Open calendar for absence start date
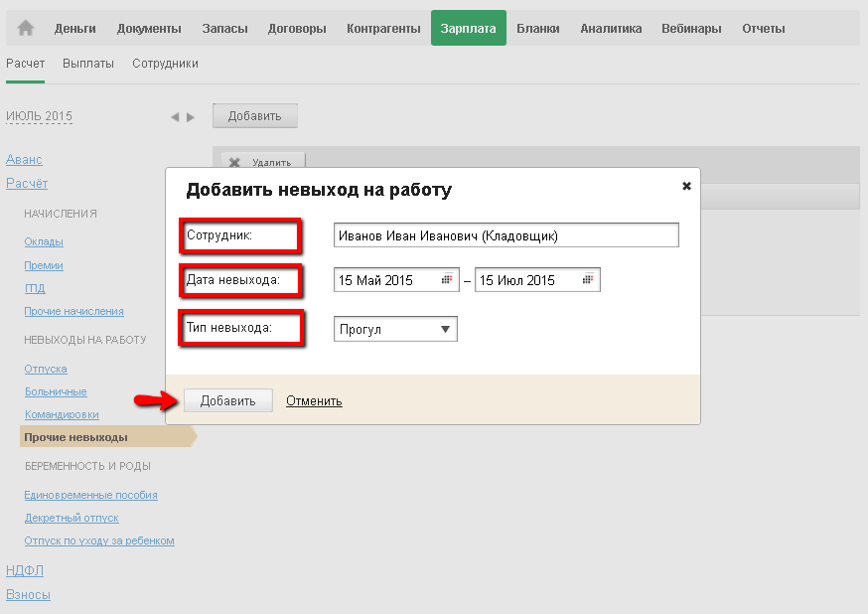 (447, 280)
